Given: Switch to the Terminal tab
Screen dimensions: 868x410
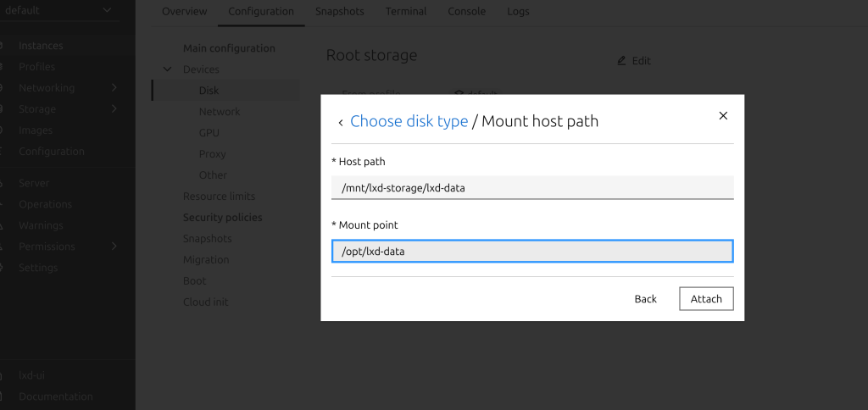Looking at the screenshot, I should pyautogui.click(x=406, y=12).
